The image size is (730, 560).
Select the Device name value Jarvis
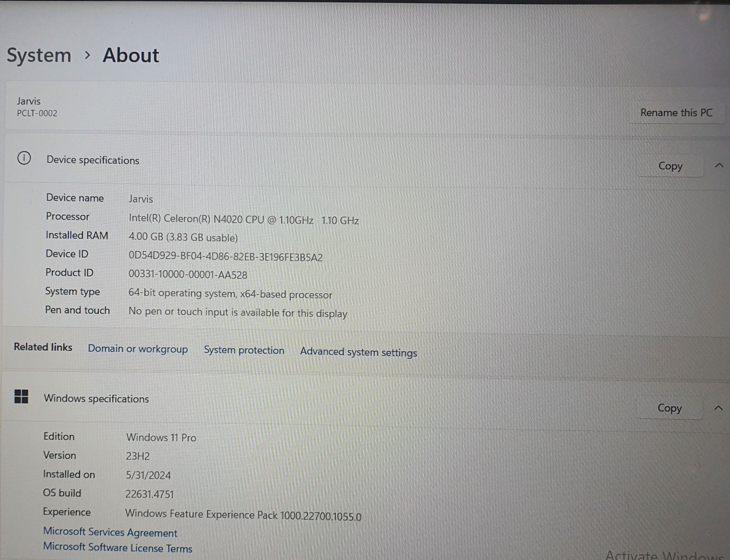tap(141, 199)
